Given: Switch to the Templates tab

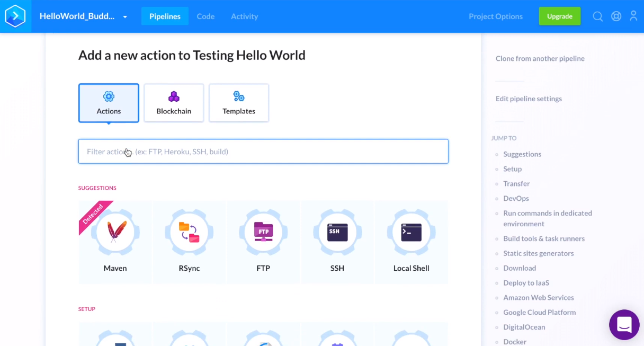Looking at the screenshot, I should (x=239, y=102).
